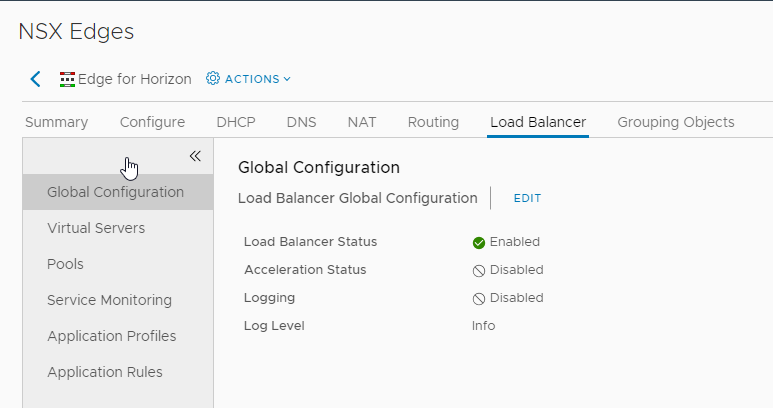Open the DNS tab

click(301, 122)
